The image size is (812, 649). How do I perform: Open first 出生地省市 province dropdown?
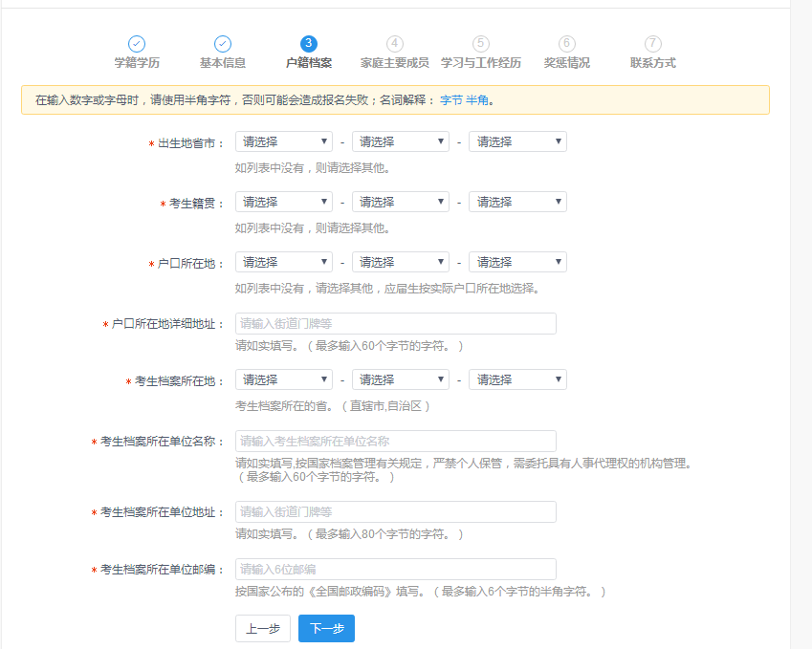[283, 141]
